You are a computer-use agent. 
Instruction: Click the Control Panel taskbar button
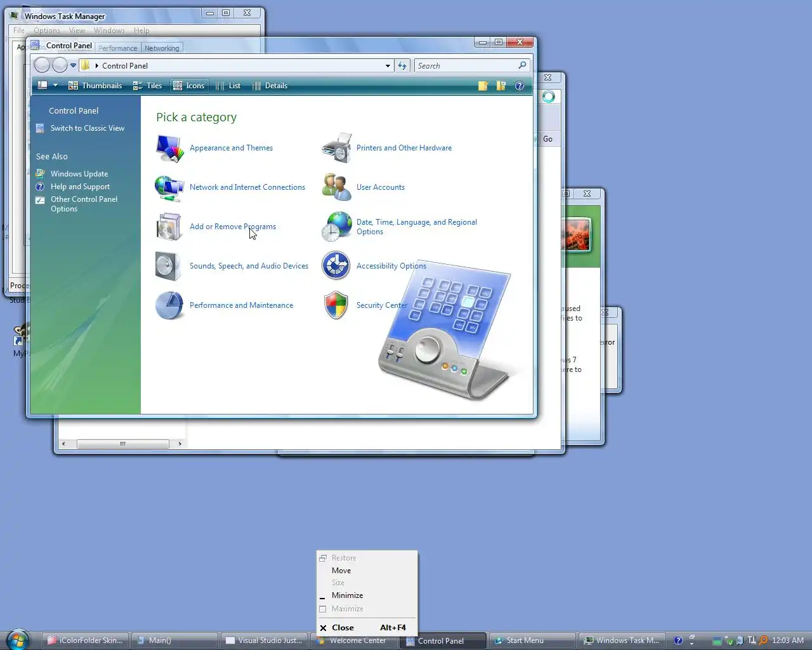click(x=443, y=640)
